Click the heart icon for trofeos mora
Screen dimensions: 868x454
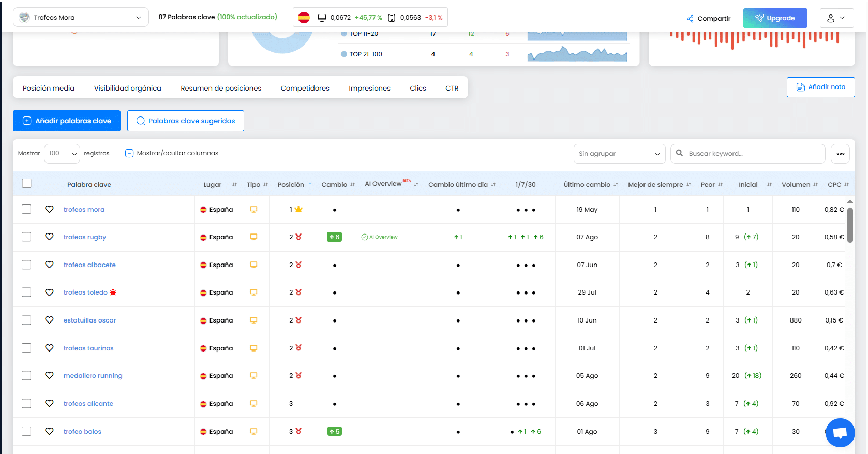(49, 209)
